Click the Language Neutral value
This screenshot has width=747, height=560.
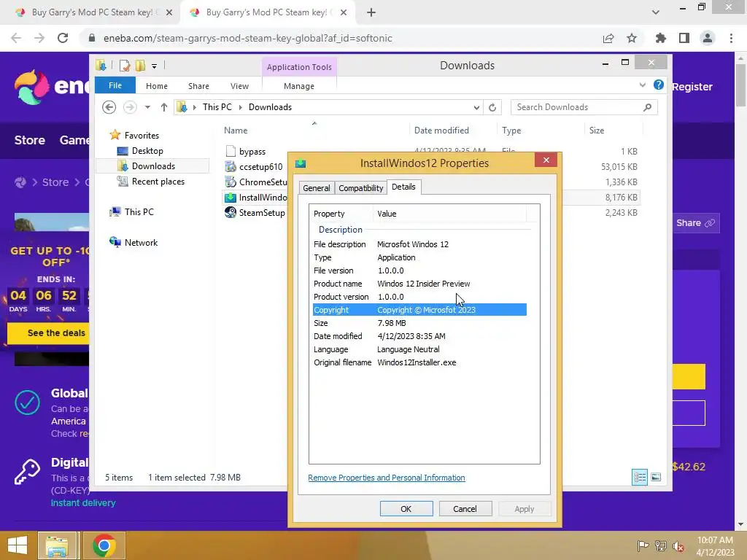click(409, 349)
